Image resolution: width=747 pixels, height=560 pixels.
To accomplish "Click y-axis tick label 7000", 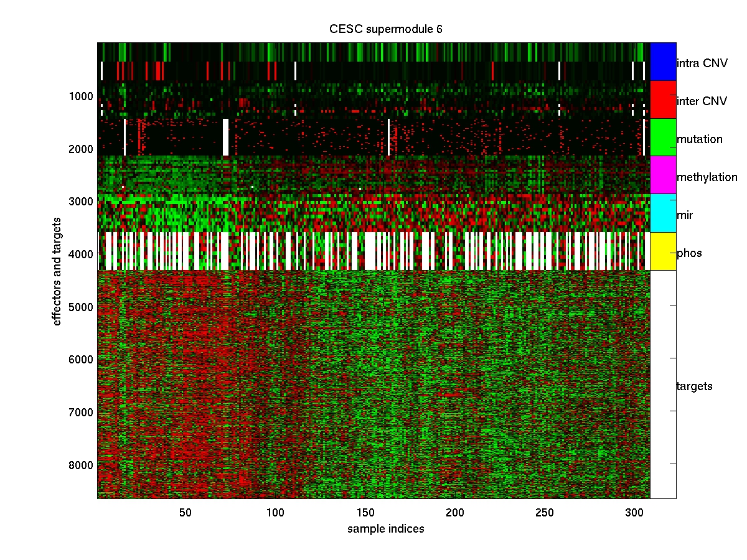I will 82,413.
